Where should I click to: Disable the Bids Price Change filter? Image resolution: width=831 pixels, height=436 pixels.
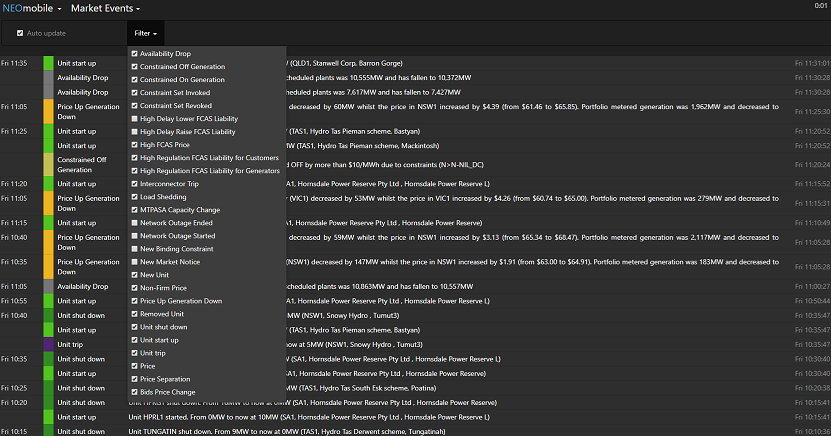(135, 392)
